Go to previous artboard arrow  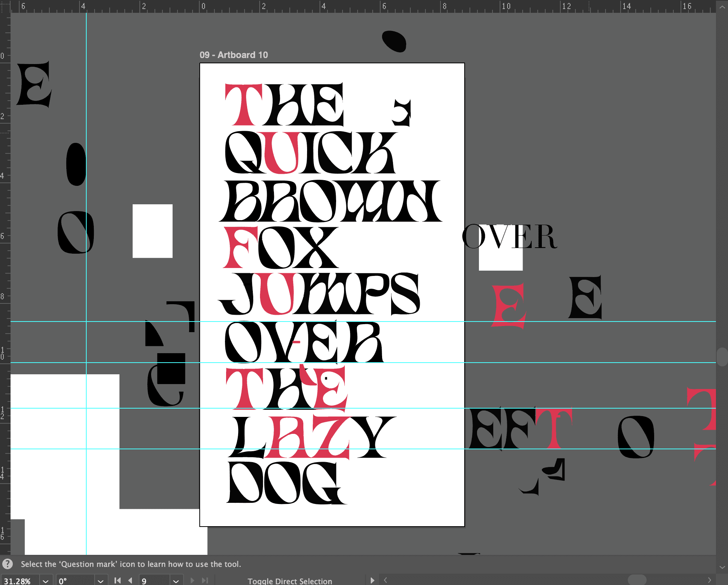[130, 580]
